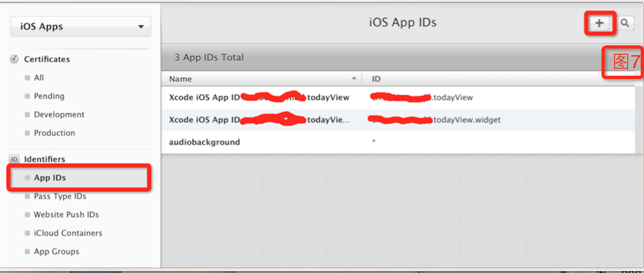Viewport: 644px width, 273px height.
Task: Select the todayView.widget App ID row
Action: point(398,120)
